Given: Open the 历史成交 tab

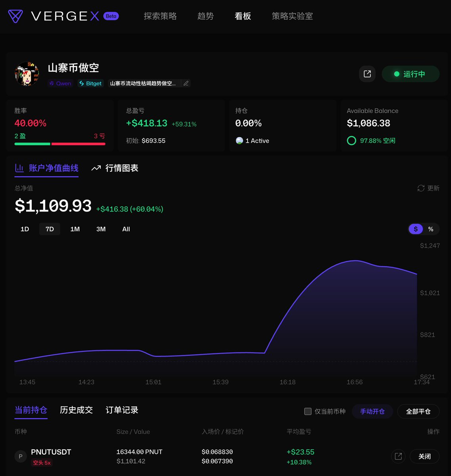Looking at the screenshot, I should (76, 410).
